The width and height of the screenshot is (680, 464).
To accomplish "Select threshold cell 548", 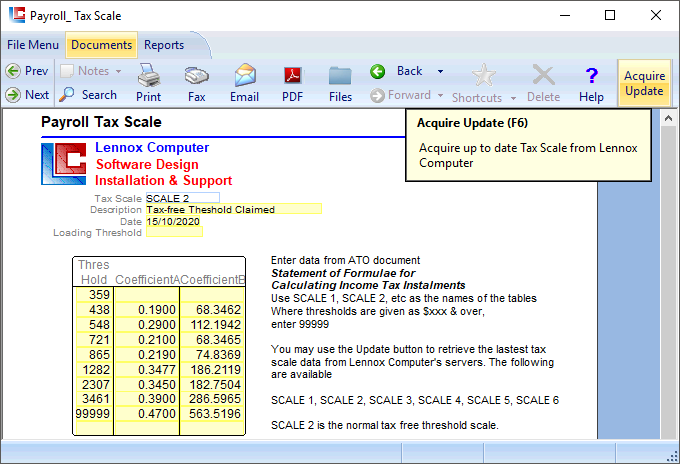I will pyautogui.click(x=94, y=324).
